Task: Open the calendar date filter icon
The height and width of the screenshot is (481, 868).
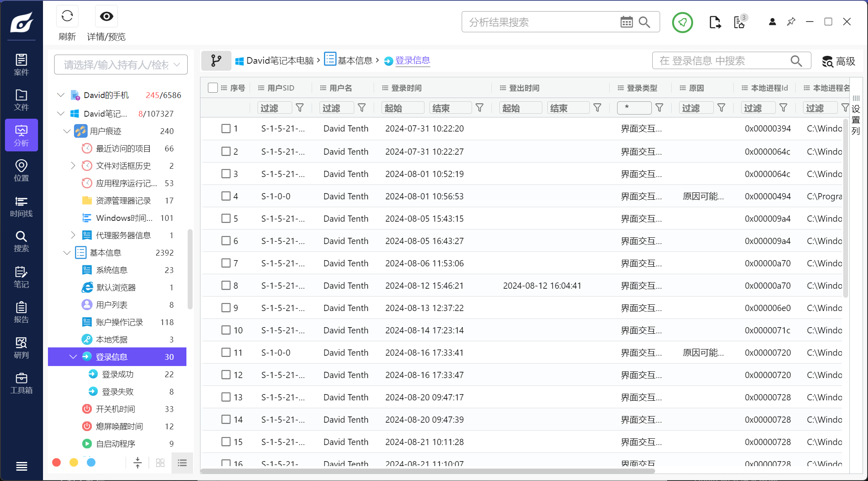Action: pyautogui.click(x=626, y=22)
